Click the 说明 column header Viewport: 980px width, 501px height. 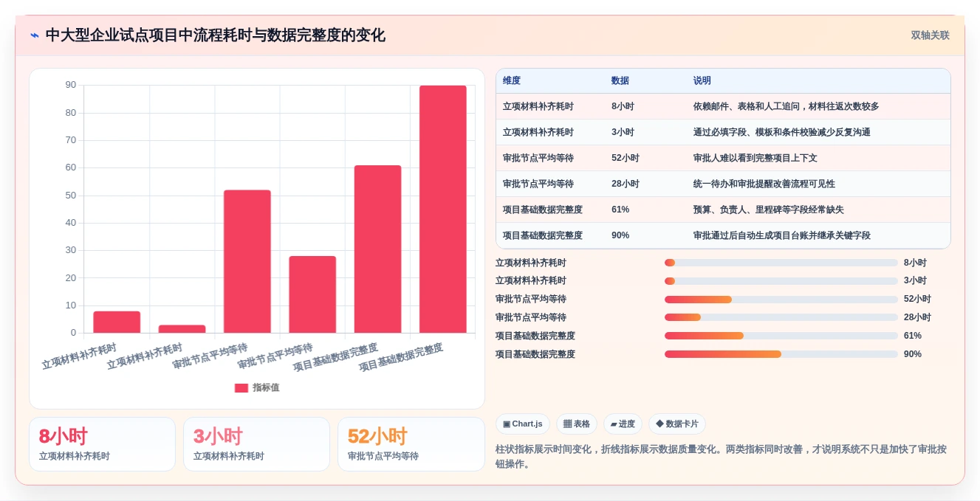pyautogui.click(x=702, y=80)
